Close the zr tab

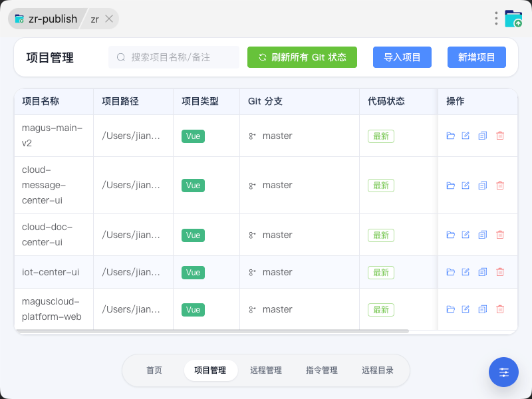[109, 19]
